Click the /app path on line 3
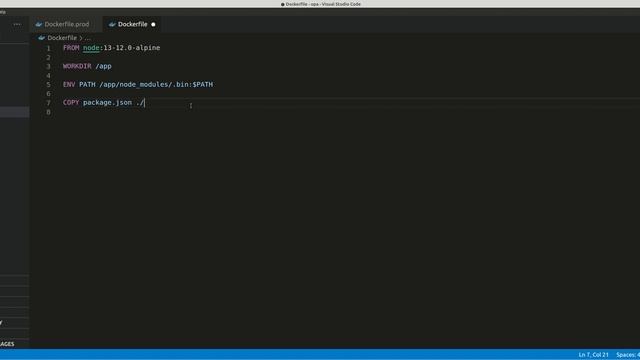Screen dimensions: 640x360 (x=103, y=66)
